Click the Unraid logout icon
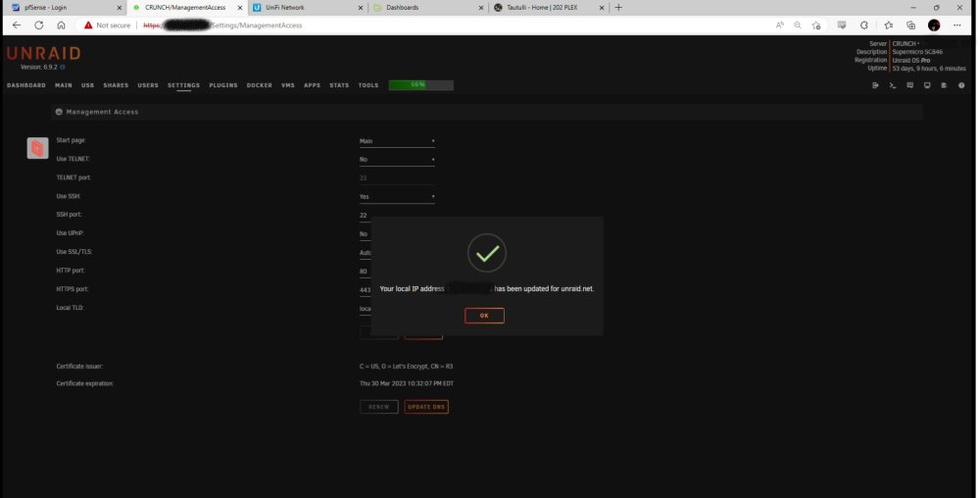The width and height of the screenshot is (980, 498). (x=875, y=85)
